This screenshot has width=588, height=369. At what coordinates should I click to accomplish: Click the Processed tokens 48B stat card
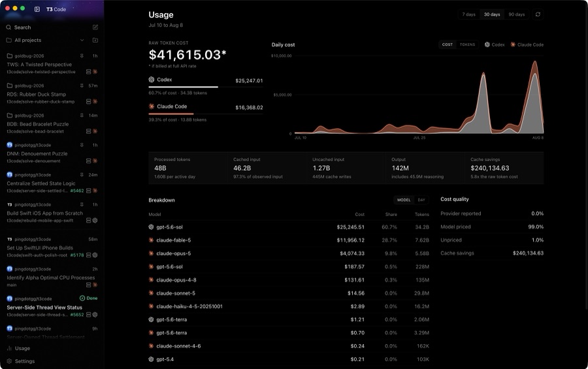[x=188, y=168]
